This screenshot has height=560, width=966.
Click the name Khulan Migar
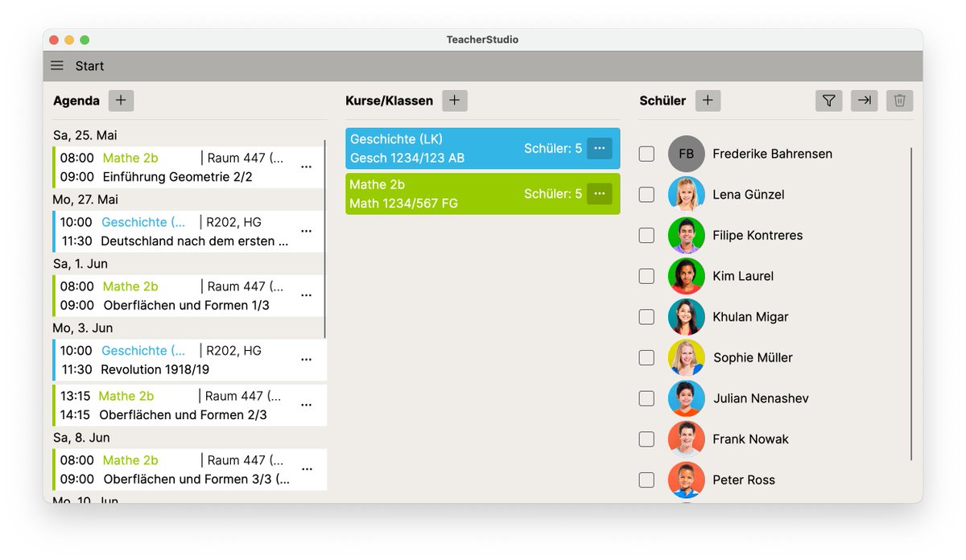point(750,317)
